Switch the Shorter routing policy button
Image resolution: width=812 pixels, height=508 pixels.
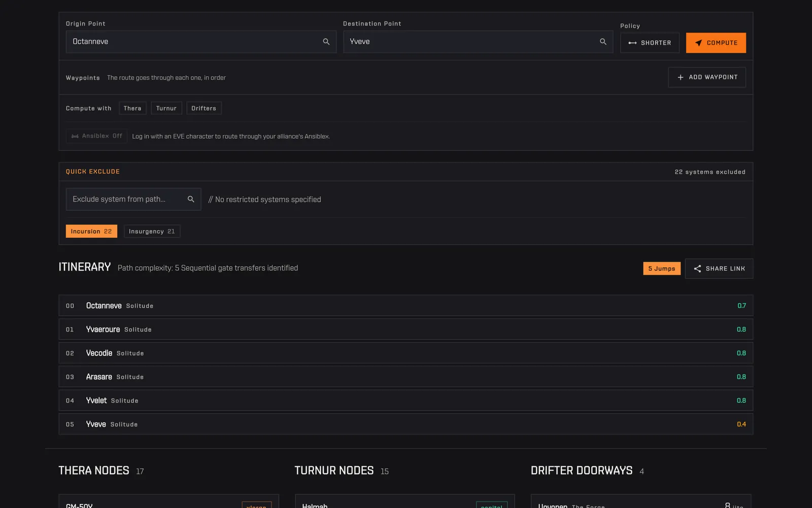(x=650, y=43)
